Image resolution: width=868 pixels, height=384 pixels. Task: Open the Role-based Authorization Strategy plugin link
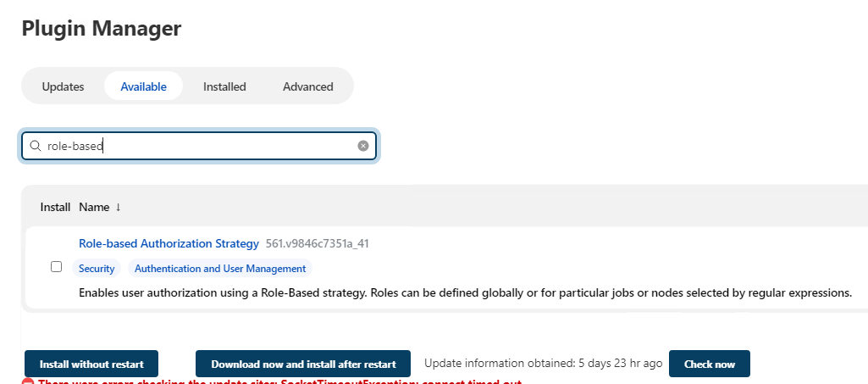[169, 244]
